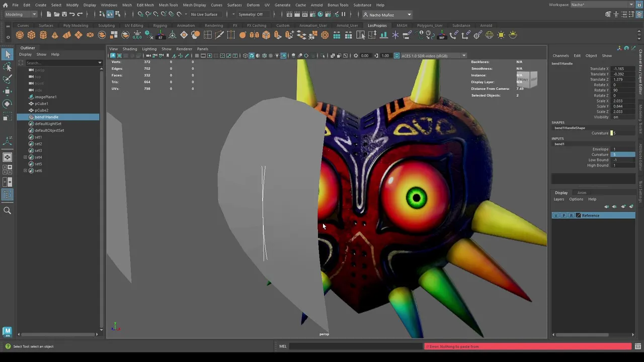This screenshot has width=644, height=362.
Task: Toggle smooth shade all in viewport toolbar
Action: point(252,56)
